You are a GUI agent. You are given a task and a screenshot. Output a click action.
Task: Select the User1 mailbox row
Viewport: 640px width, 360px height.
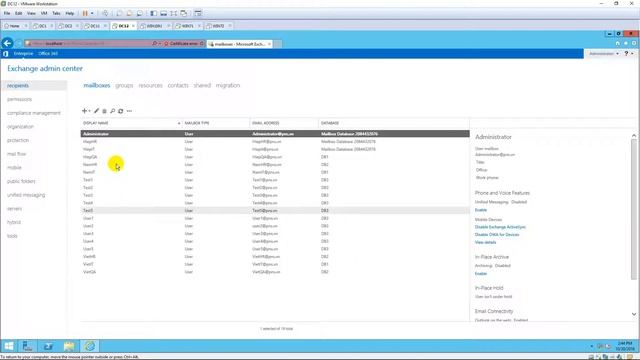click(x=275, y=218)
